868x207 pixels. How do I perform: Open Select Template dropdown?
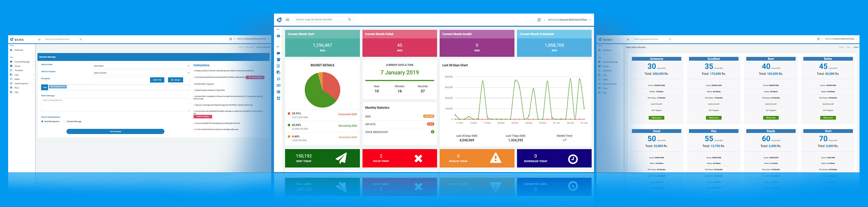pos(141,73)
